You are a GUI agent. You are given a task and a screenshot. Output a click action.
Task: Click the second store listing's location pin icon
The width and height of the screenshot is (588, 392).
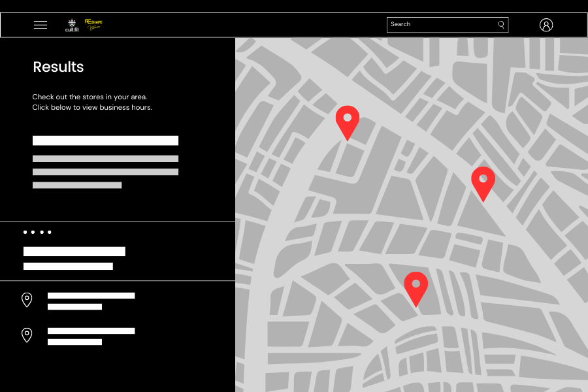pyautogui.click(x=27, y=335)
